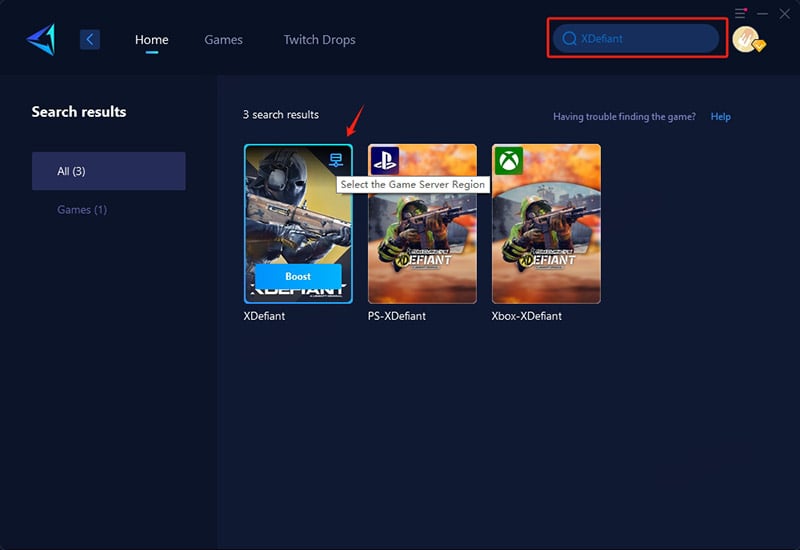Image resolution: width=800 pixels, height=550 pixels.
Task: Switch to the Games tab
Action: 223,40
